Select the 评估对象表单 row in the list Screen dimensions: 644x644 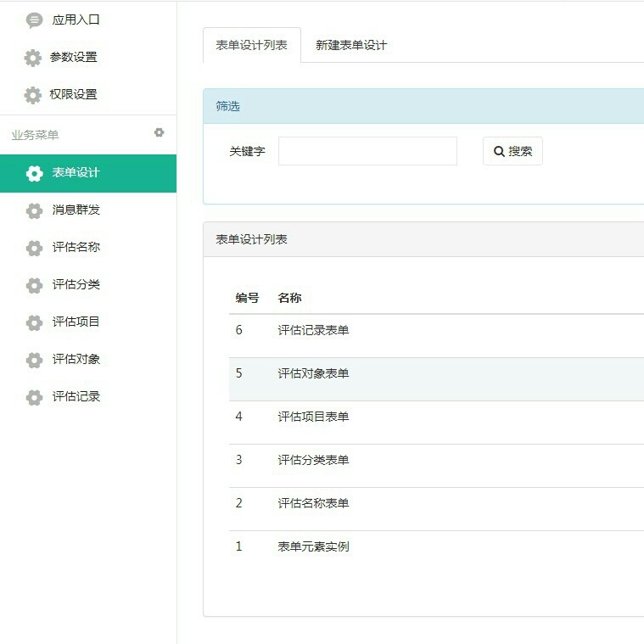313,373
